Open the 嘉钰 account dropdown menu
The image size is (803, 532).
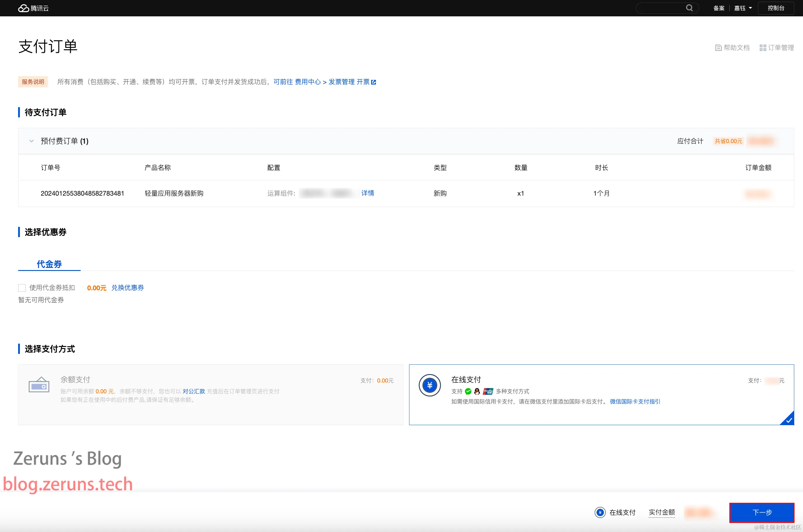click(743, 8)
